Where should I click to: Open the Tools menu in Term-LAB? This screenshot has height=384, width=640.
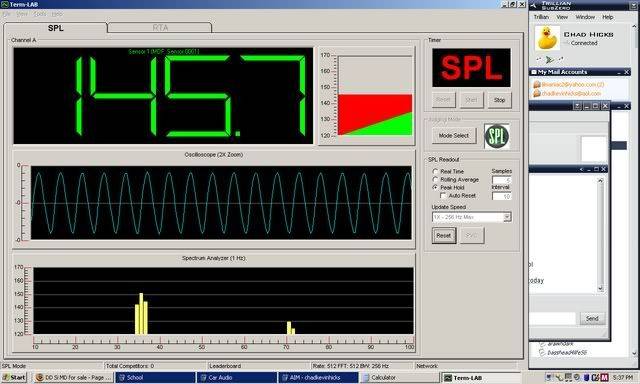40,14
